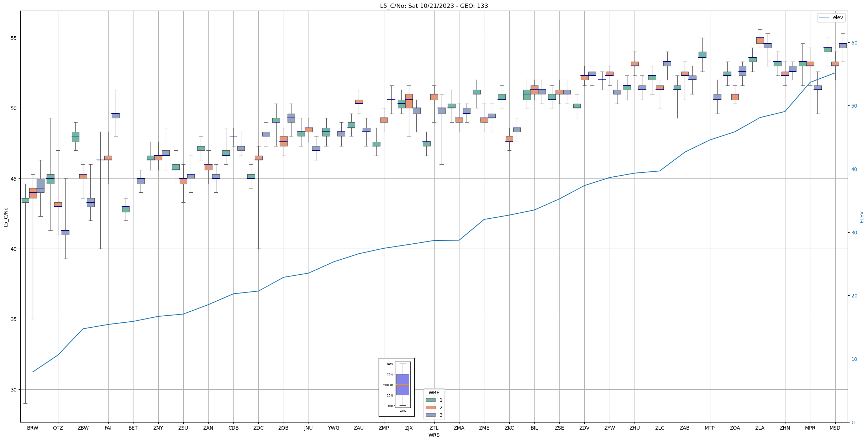This screenshot has height=441, width=868.
Task: Click the CDB x-axis label
Action: coord(233,428)
